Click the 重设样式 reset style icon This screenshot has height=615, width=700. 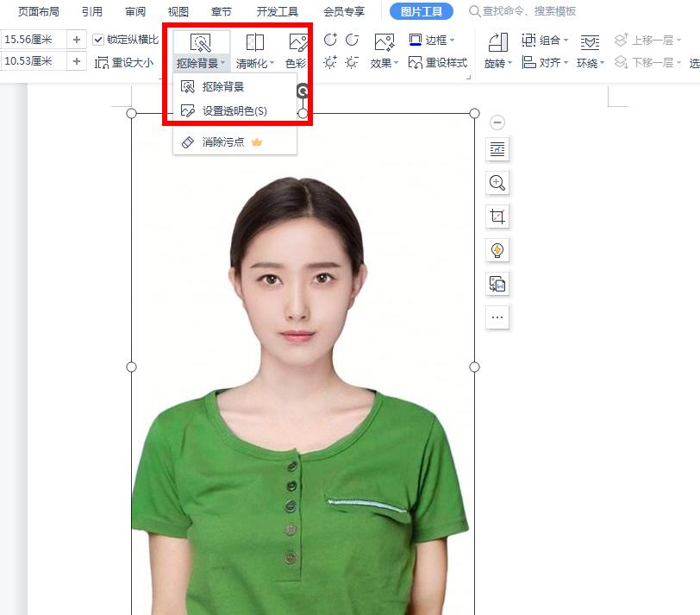pos(440,63)
